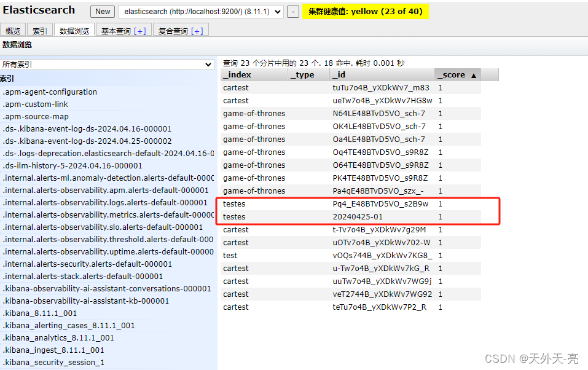Select .kibana_ingest_8.11.1_001 index
Viewport: 588px width, 370px height.
coord(53,350)
